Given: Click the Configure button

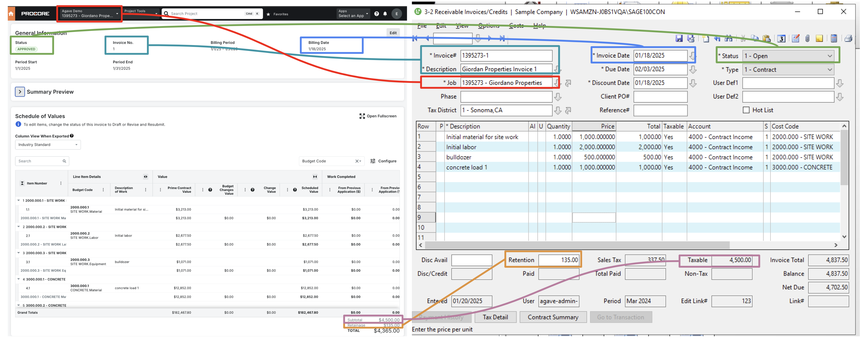Looking at the screenshot, I should [384, 161].
